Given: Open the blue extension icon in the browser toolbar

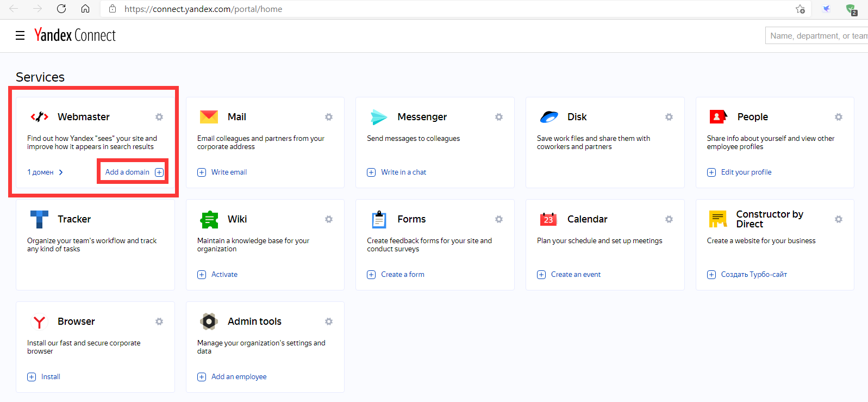Looking at the screenshot, I should pos(826,9).
